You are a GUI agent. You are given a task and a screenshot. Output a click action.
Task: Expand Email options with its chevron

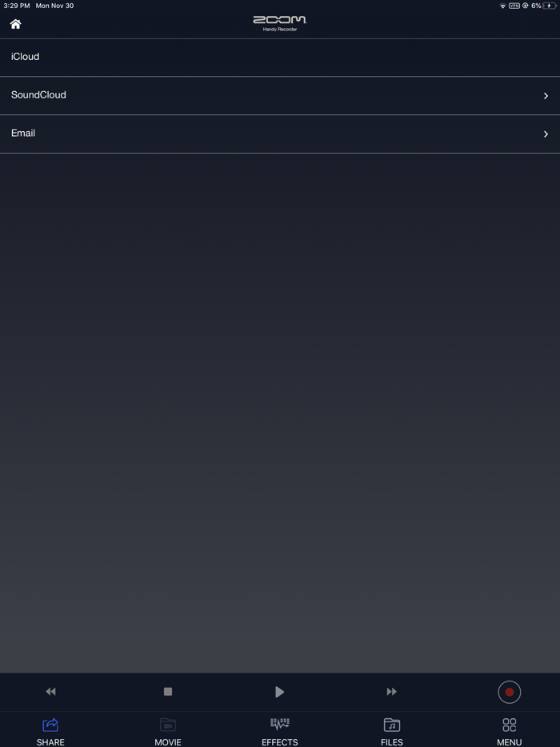(x=546, y=134)
